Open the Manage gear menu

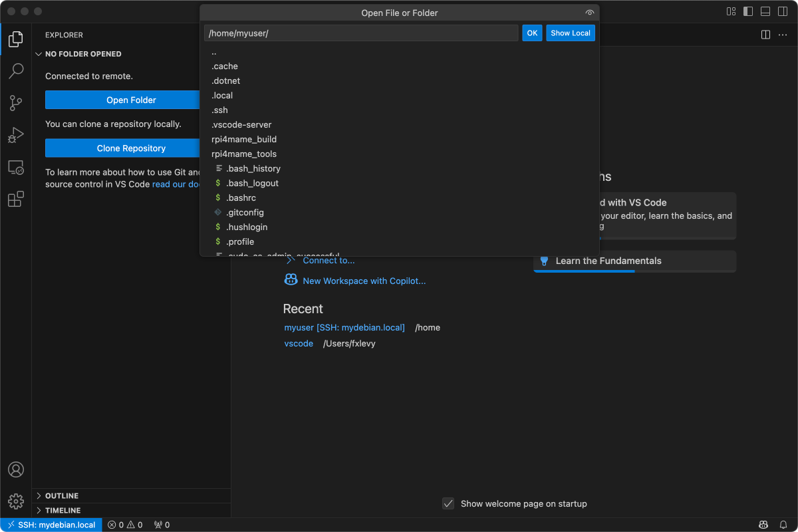(16, 501)
